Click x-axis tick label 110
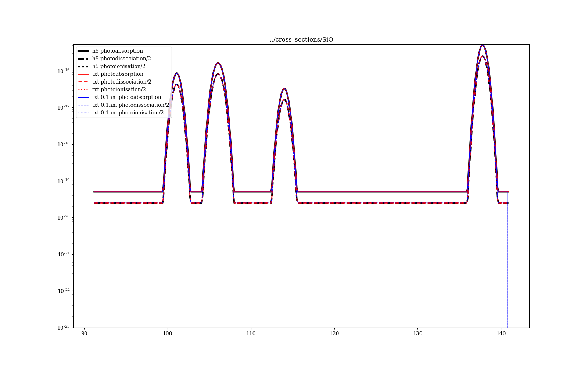 [x=251, y=333]
